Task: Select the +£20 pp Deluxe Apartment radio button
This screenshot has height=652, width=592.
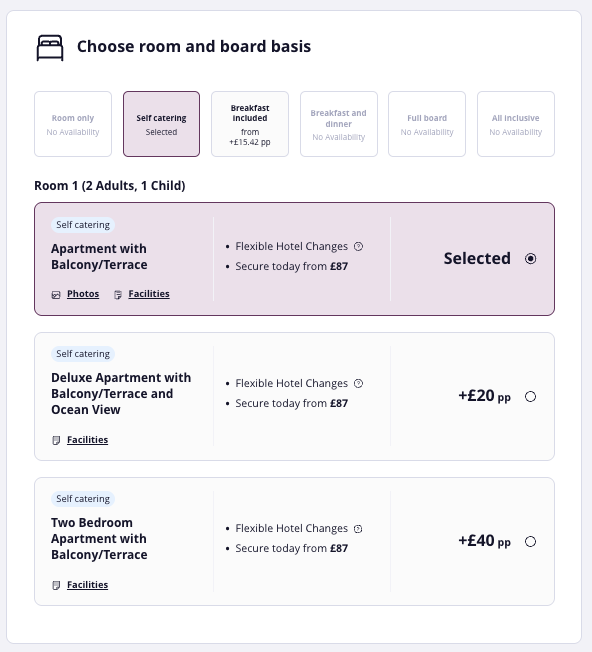Action: pyautogui.click(x=530, y=397)
